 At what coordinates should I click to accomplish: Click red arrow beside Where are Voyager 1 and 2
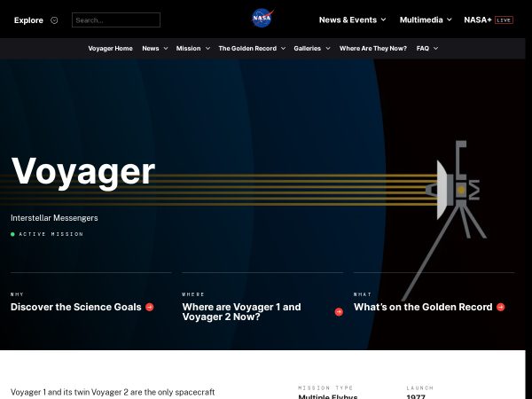[x=339, y=312]
